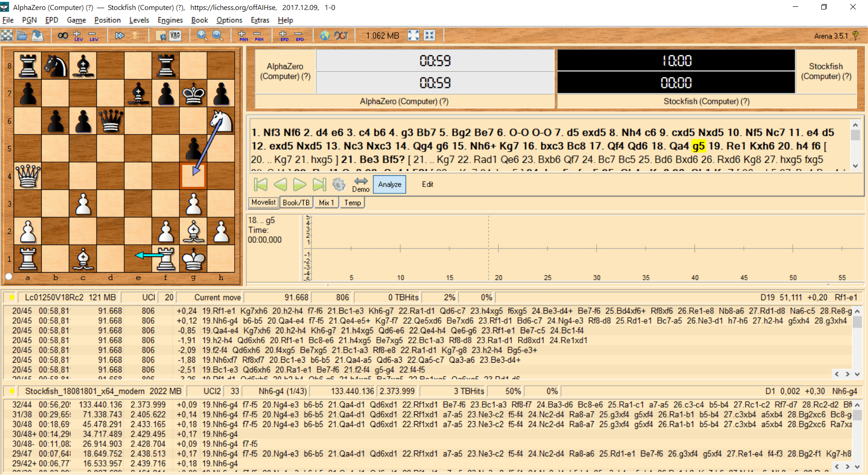Step forward one move
Screen dimensions: 868x475
coord(299,184)
